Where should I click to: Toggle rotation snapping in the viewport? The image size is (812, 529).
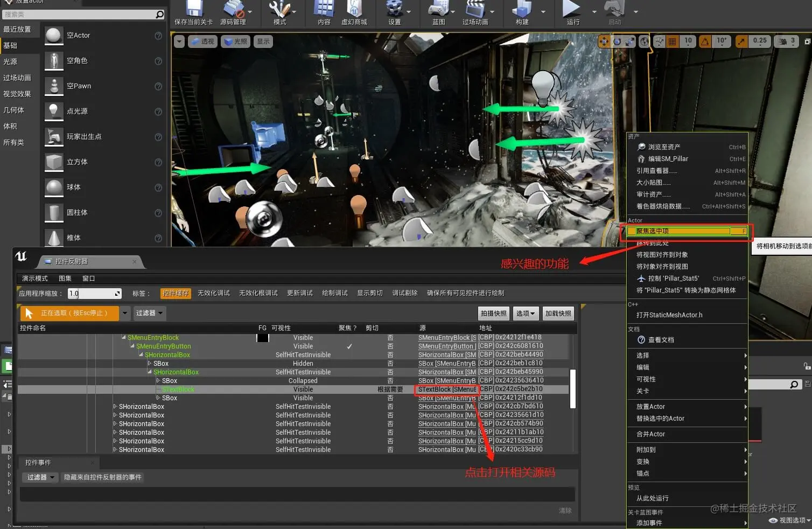point(705,41)
